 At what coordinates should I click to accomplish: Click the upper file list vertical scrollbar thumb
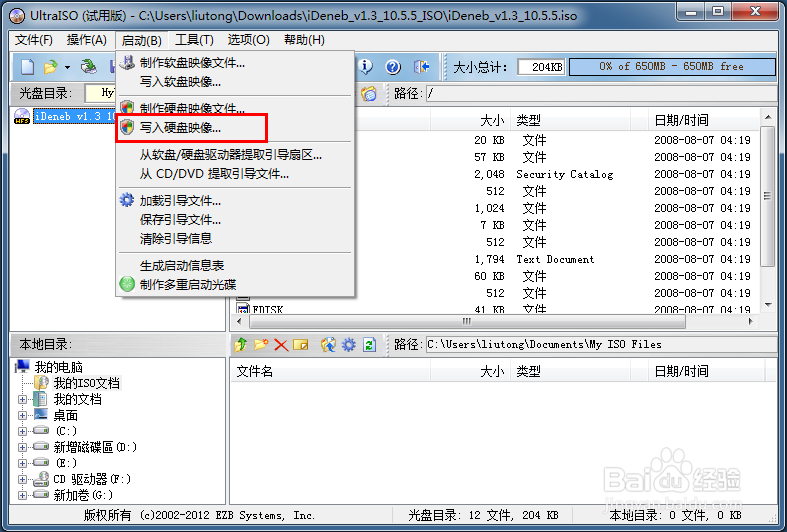point(767,196)
